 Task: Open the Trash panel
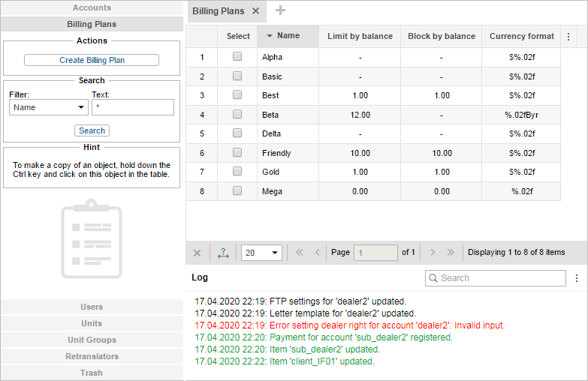(x=92, y=373)
